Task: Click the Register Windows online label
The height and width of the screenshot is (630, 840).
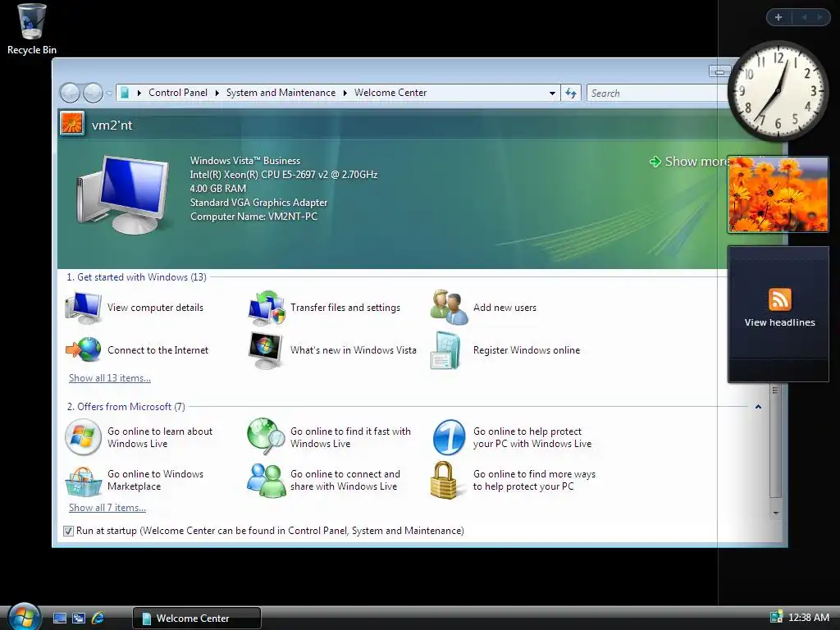Action: [527, 350]
